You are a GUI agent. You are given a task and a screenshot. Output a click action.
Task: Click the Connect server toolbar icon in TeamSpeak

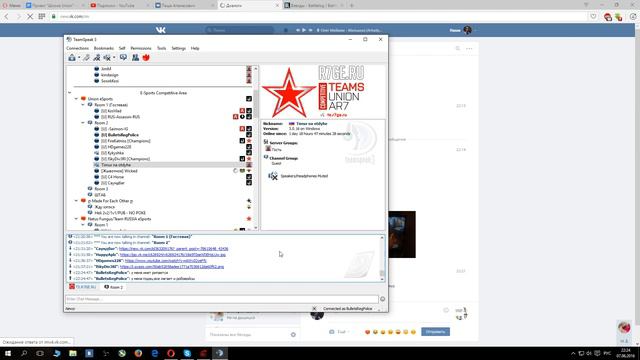(72, 58)
